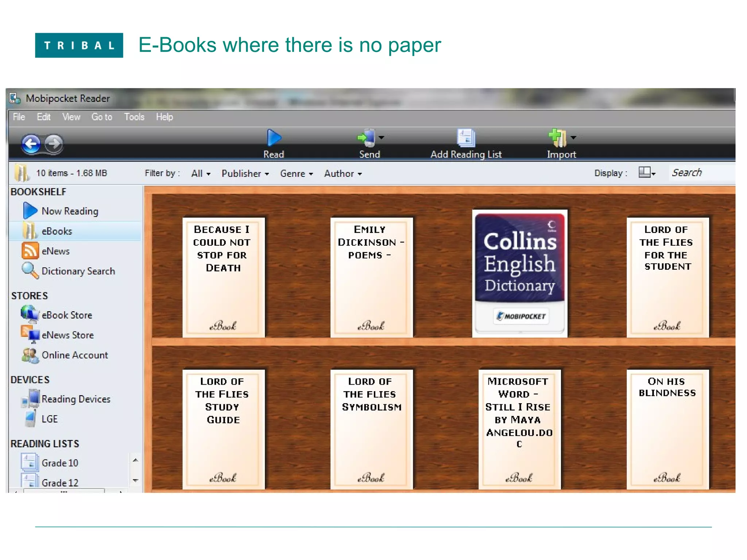747x560 pixels.
Task: Open the Display view mode dropdown
Action: point(647,172)
